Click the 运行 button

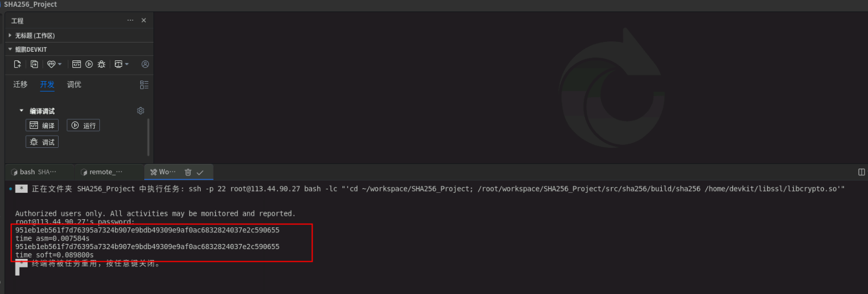83,125
